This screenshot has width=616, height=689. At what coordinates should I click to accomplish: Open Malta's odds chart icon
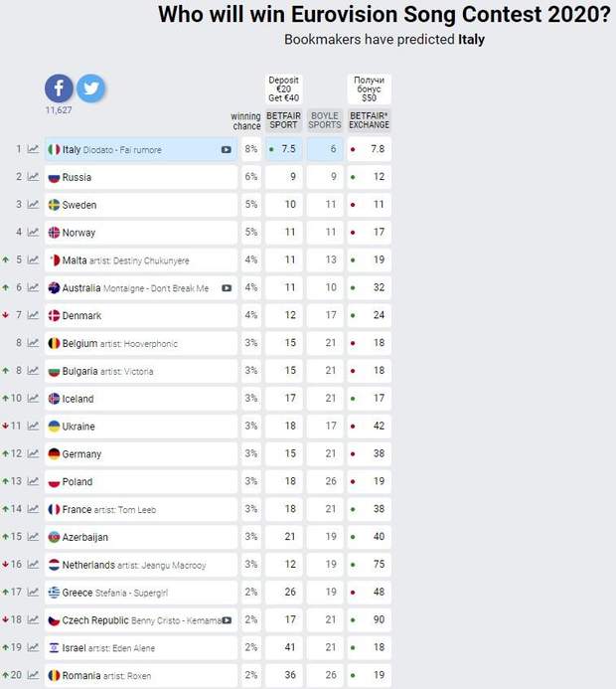34,260
